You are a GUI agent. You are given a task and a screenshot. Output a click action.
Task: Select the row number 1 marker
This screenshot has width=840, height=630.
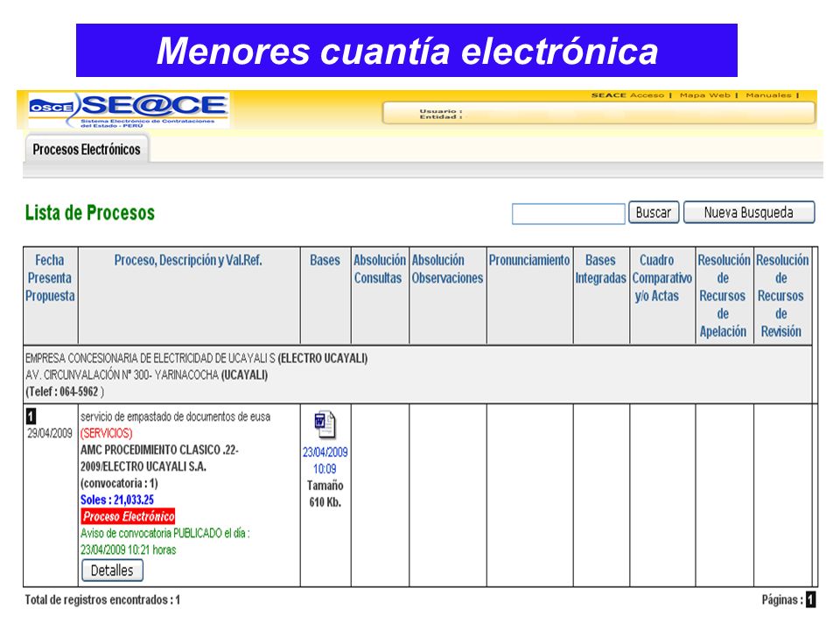(31, 416)
